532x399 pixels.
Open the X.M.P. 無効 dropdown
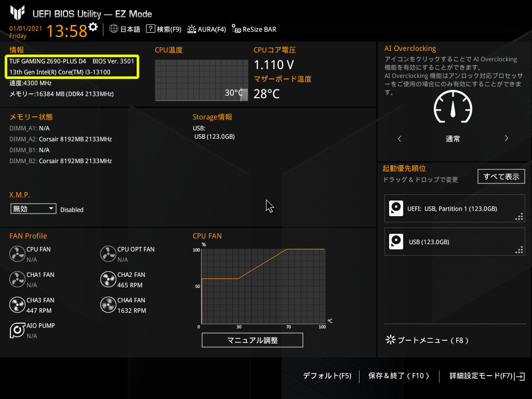click(x=33, y=208)
